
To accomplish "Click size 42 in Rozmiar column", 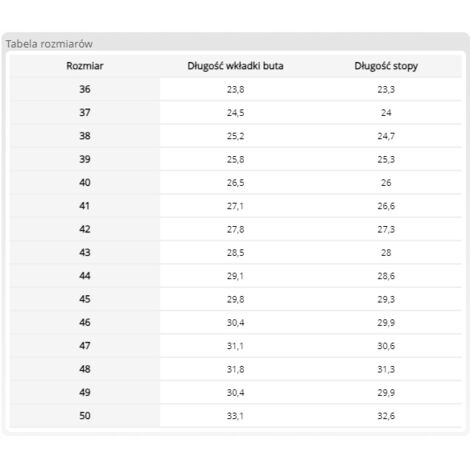I will (x=85, y=229).
